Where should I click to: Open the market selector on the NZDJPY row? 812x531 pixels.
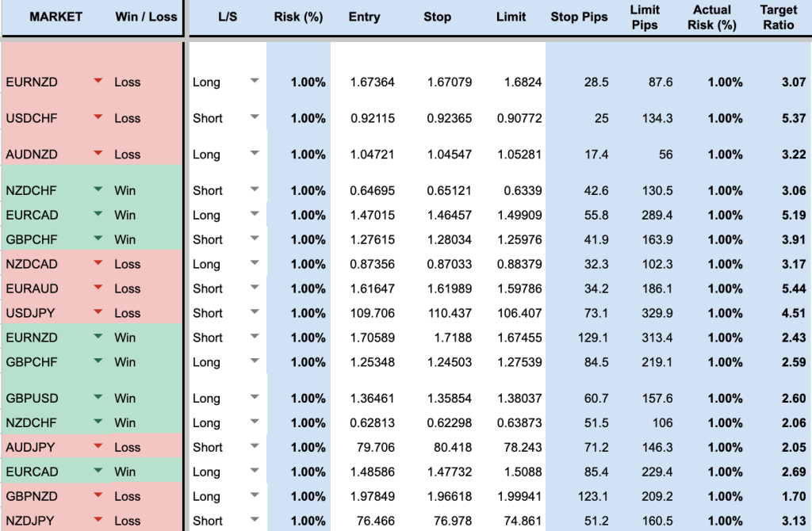[97, 520]
